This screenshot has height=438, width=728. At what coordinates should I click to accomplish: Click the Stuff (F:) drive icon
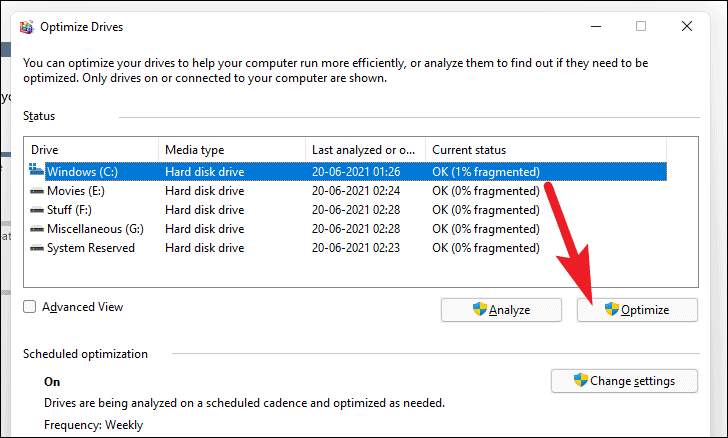[x=37, y=210]
